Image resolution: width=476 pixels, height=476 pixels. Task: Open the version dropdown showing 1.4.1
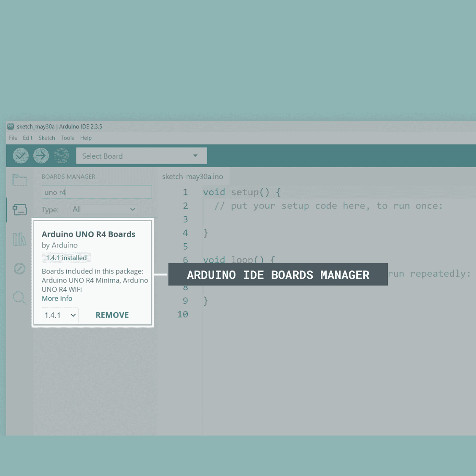[59, 315]
